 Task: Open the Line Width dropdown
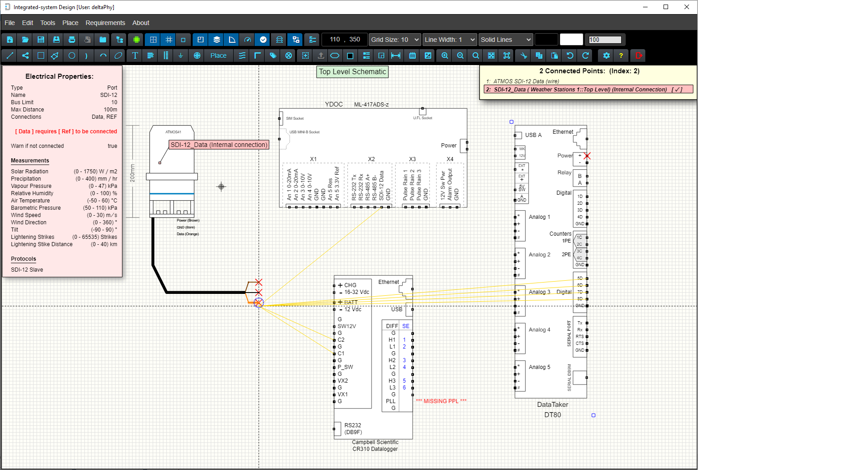pyautogui.click(x=449, y=40)
